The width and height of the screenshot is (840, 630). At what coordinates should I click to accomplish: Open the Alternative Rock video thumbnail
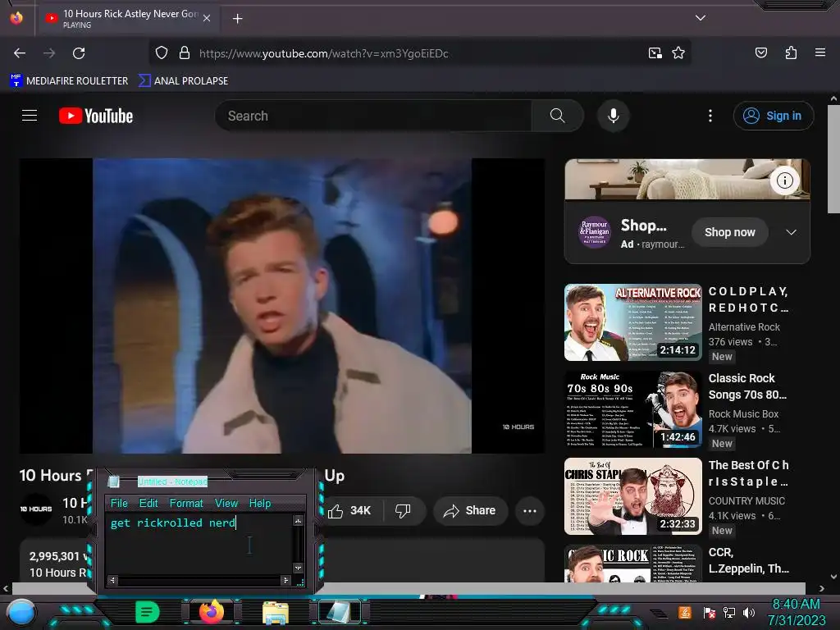coord(632,322)
